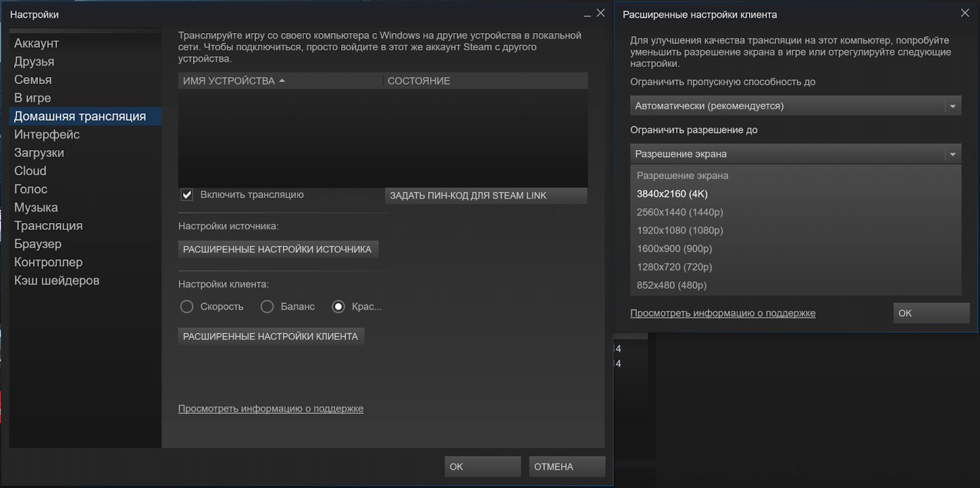Select the Баланс radio button

[267, 307]
